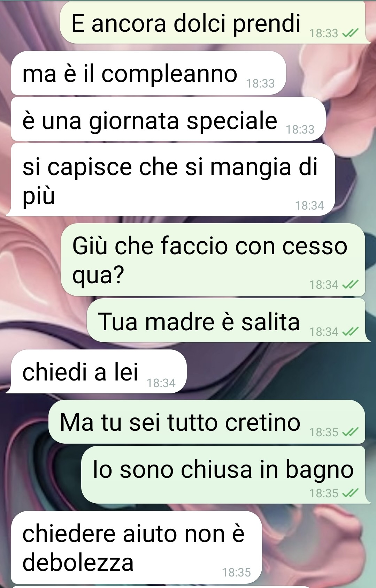The width and height of the screenshot is (376, 588).
Task: Tap the 18:33 timestamp on "è una giornata speciale"
Action: coord(300,130)
